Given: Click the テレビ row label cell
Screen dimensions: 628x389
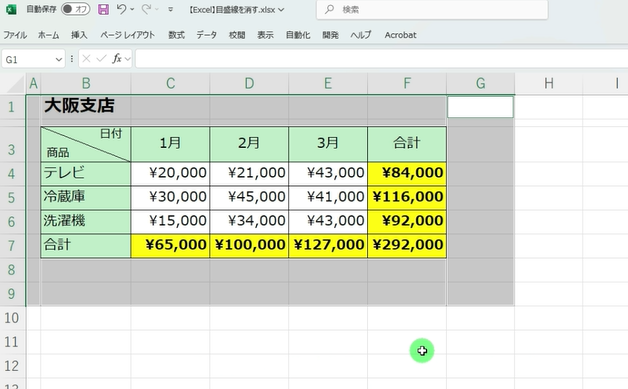Looking at the screenshot, I should pyautogui.click(x=86, y=173).
